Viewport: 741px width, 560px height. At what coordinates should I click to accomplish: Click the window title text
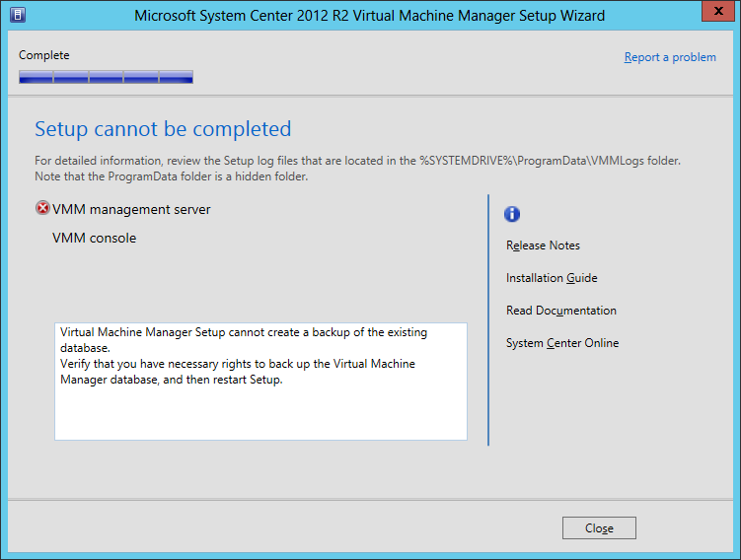coord(369,16)
